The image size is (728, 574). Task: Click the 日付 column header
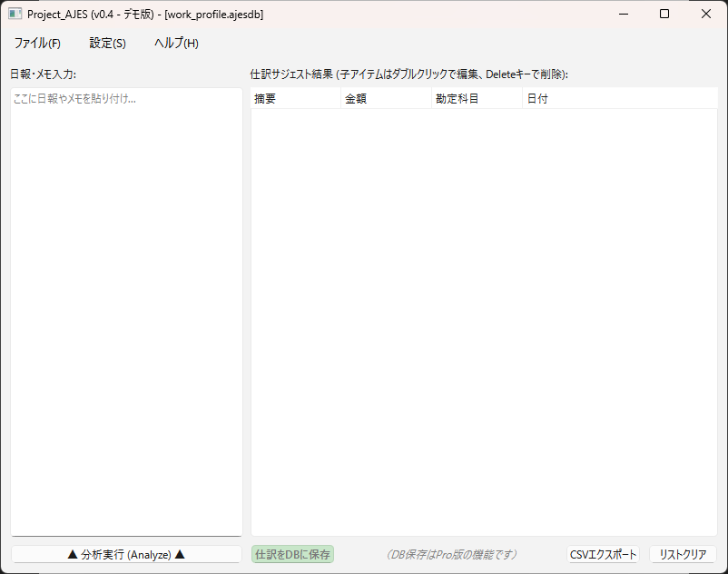619,99
